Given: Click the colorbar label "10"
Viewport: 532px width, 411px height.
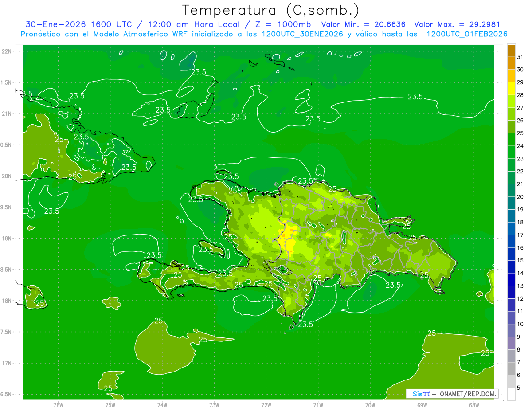Looking at the screenshot, I should (x=520, y=324).
